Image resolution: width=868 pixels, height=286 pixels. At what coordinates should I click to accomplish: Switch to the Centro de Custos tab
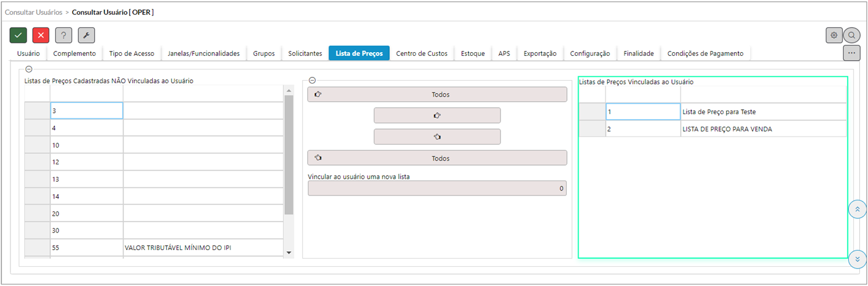coord(422,54)
